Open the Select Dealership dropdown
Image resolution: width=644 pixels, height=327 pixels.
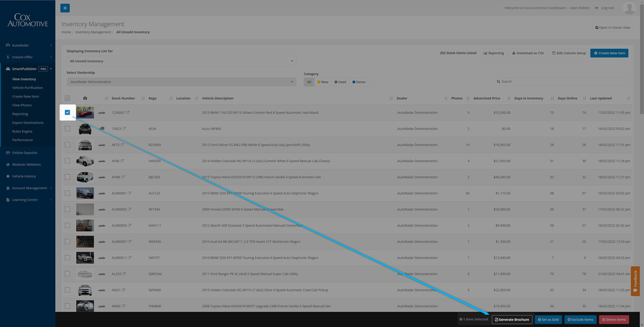coord(181,82)
